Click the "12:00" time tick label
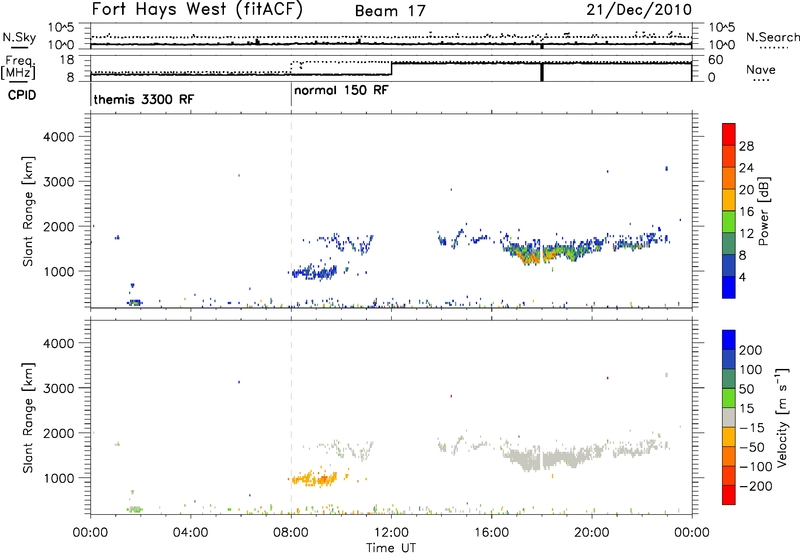The height and width of the screenshot is (554, 800). (x=391, y=533)
